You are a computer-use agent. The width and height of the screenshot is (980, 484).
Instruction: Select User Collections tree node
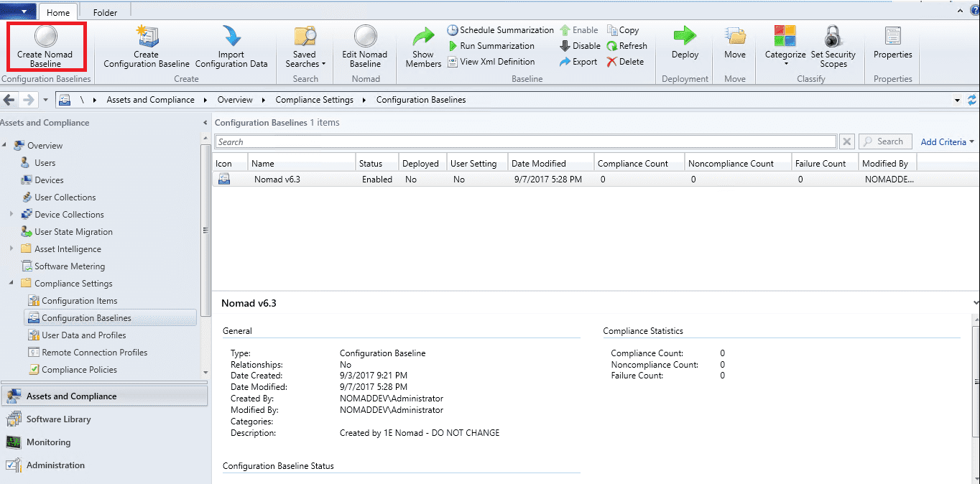(65, 197)
